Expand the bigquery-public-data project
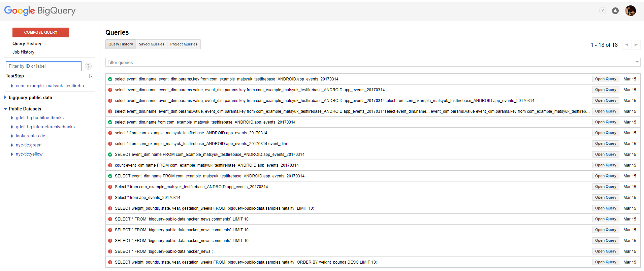644x271 pixels. coord(5,98)
